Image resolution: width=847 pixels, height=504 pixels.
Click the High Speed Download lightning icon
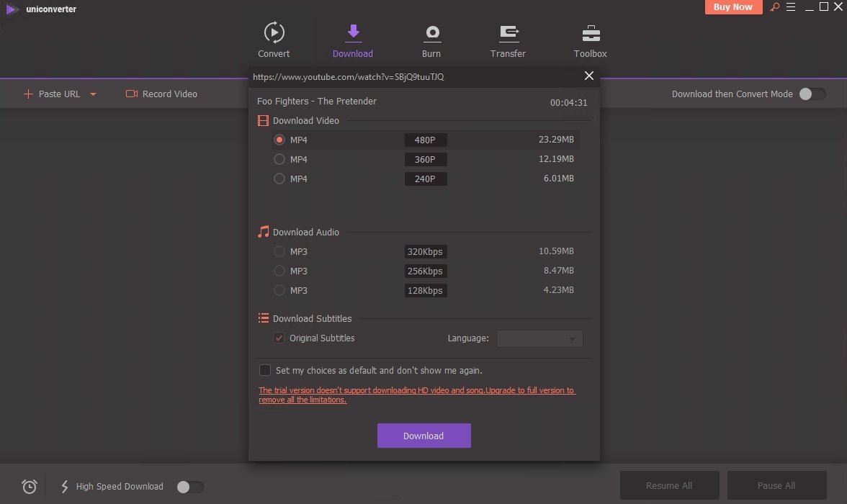click(65, 487)
